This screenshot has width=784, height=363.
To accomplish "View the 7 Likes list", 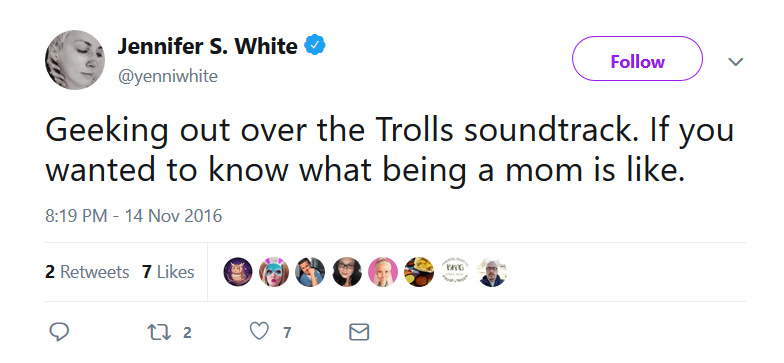I will (x=168, y=272).
